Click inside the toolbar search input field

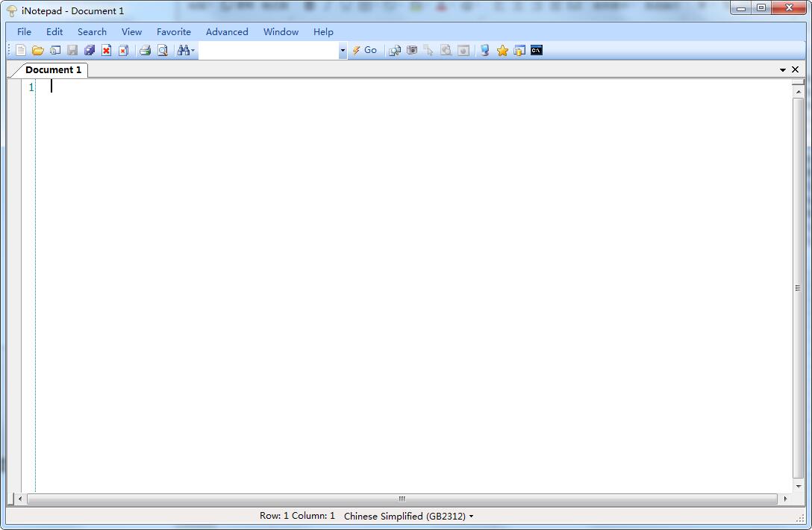[269, 51]
